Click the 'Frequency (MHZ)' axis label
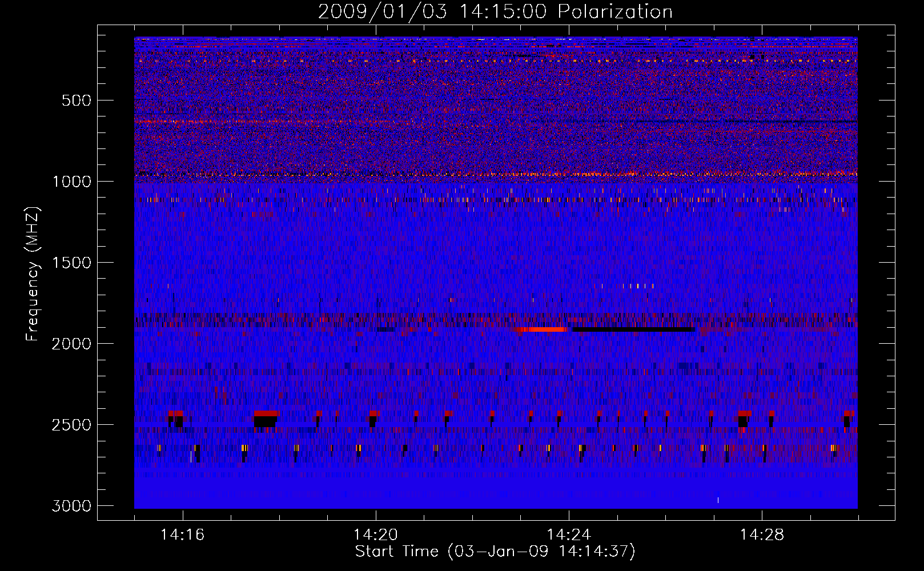This screenshot has height=571, width=924. (33, 274)
